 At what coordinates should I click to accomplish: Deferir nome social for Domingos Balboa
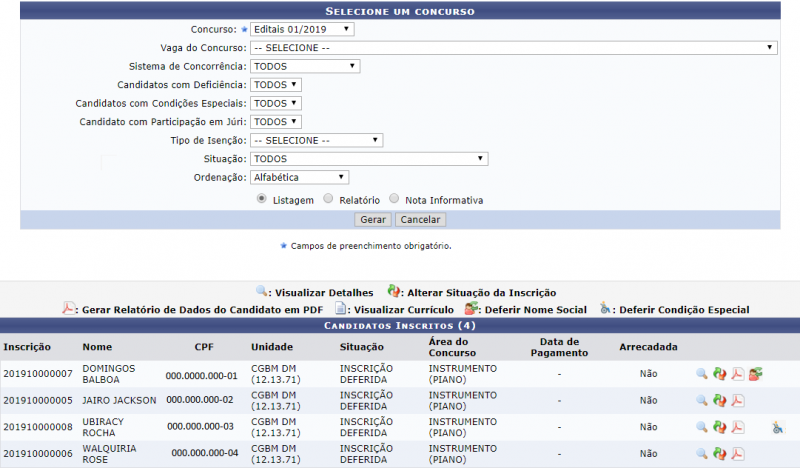tap(756, 374)
